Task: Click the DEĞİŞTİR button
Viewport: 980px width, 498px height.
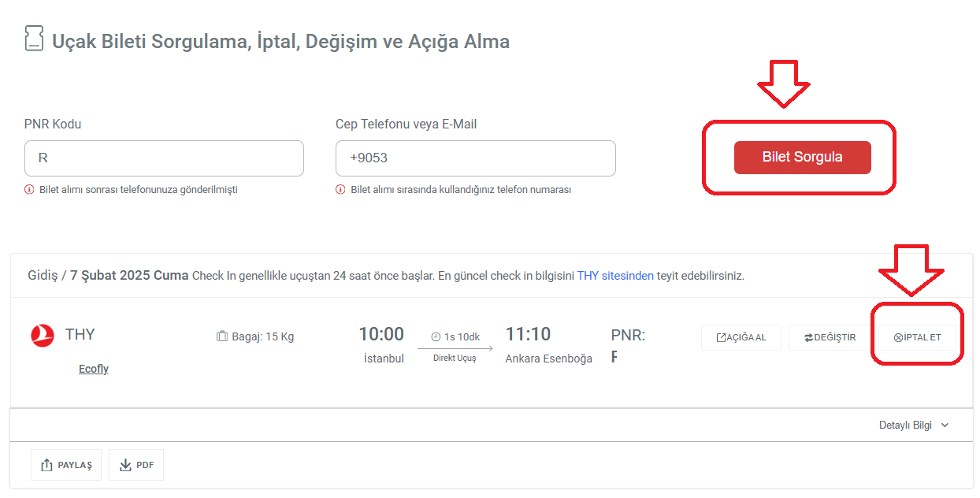Action: (830, 337)
